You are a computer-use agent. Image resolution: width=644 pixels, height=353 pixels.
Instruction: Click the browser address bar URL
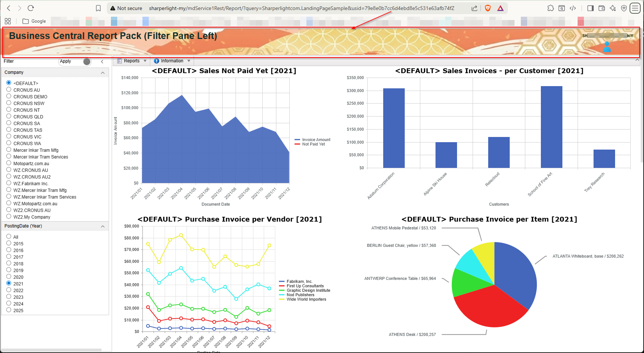[301, 8]
